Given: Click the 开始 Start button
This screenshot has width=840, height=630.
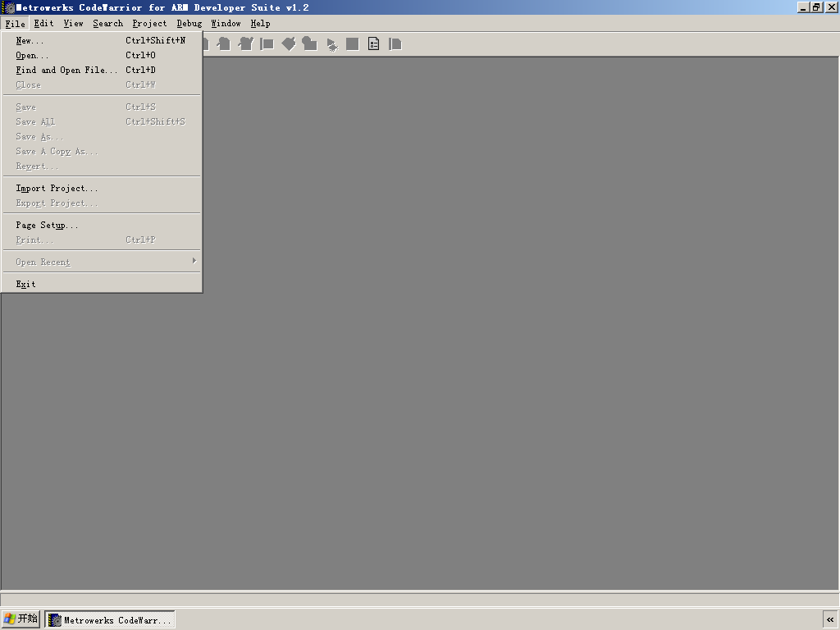Looking at the screenshot, I should [21, 619].
